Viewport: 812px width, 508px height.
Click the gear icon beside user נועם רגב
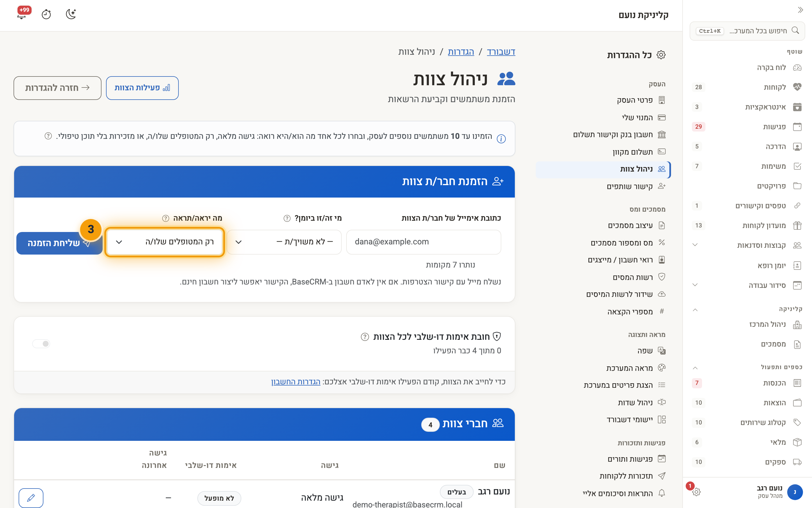pos(696,492)
